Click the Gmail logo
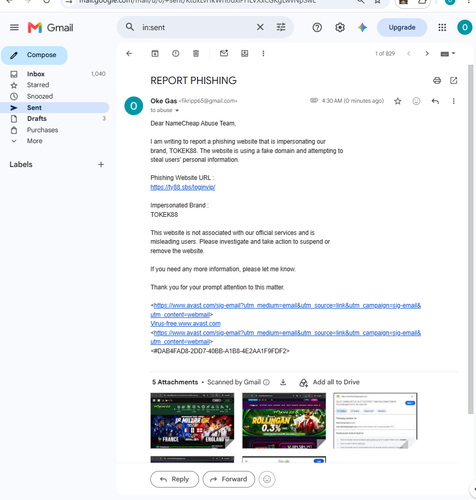Viewport: 476px width, 500px height. point(51,28)
